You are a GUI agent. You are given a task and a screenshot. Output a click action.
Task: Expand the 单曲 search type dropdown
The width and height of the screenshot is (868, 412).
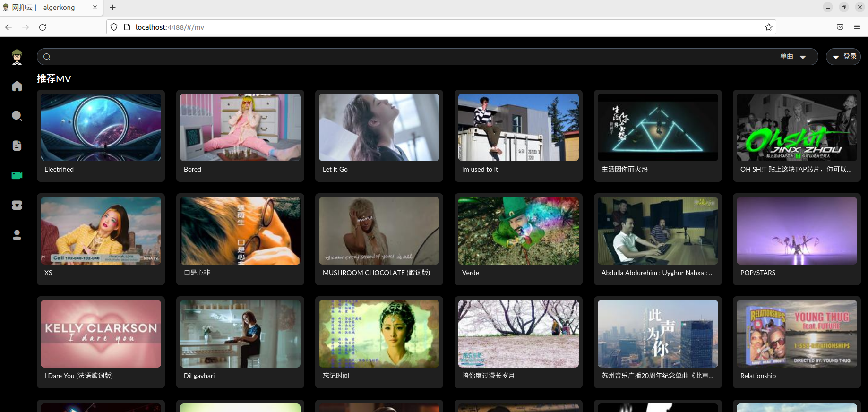click(x=793, y=57)
